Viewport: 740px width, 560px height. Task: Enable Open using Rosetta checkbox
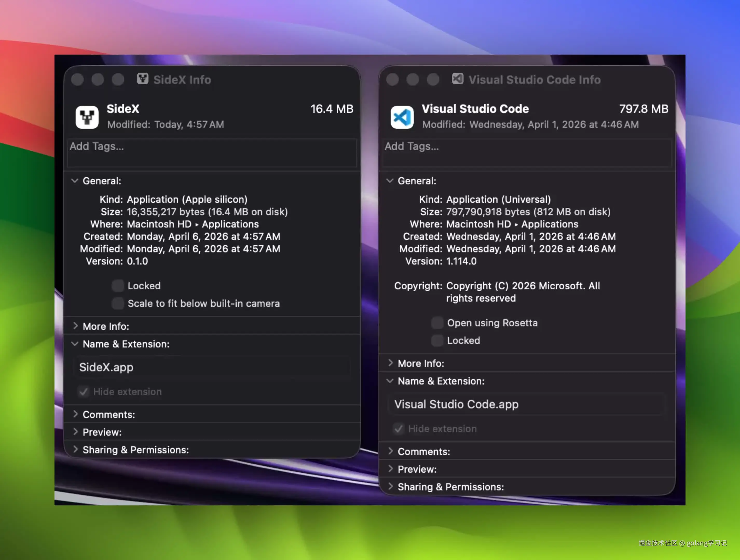pos(437,323)
